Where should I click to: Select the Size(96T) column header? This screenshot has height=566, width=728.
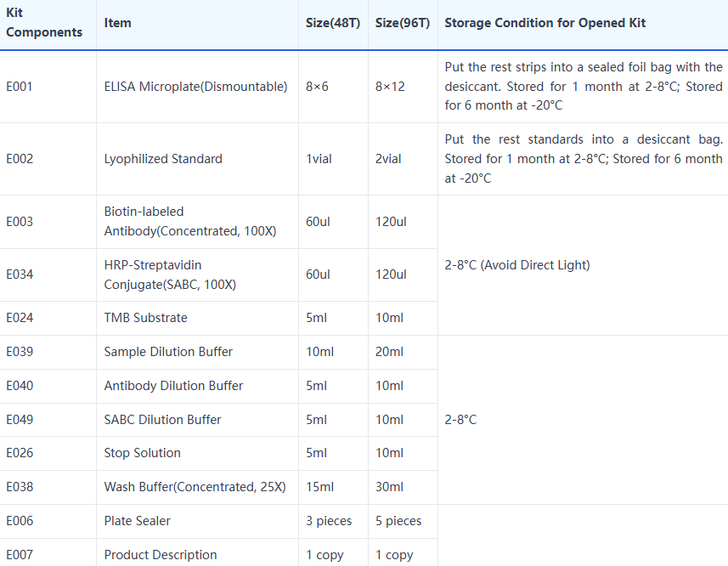coord(403,23)
